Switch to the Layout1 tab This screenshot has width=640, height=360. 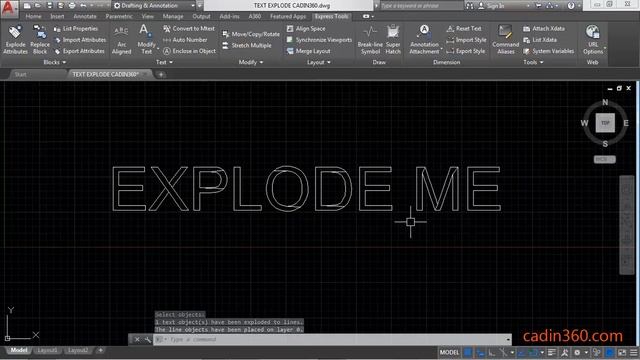tap(47, 351)
